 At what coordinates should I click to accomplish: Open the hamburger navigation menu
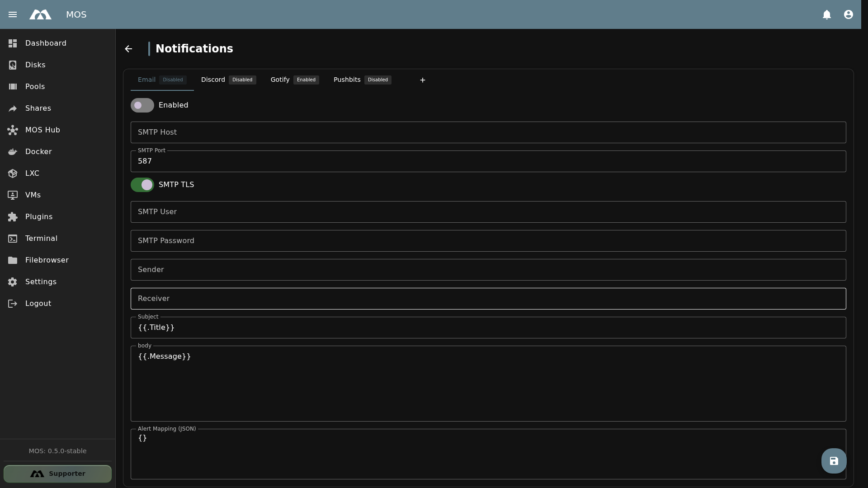click(13, 14)
